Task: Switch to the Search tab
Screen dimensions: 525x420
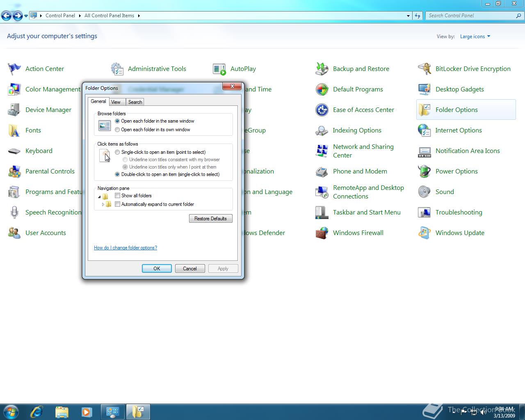Action: coord(135,102)
